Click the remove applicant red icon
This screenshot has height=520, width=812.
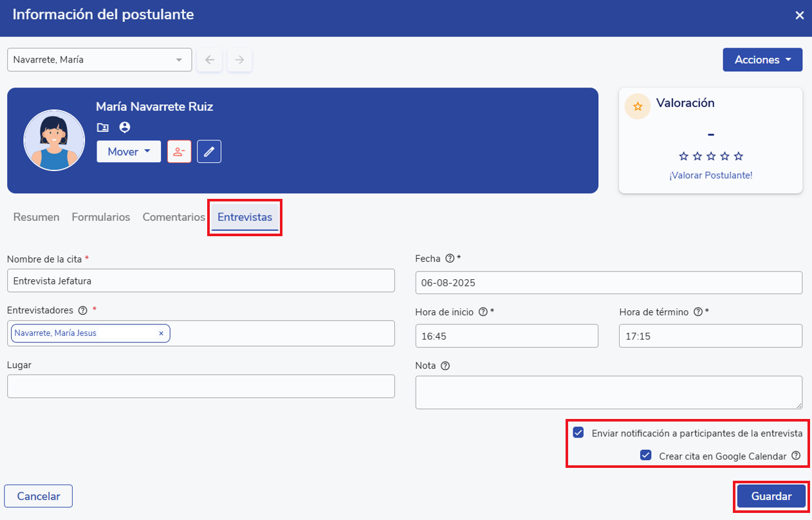[x=179, y=152]
